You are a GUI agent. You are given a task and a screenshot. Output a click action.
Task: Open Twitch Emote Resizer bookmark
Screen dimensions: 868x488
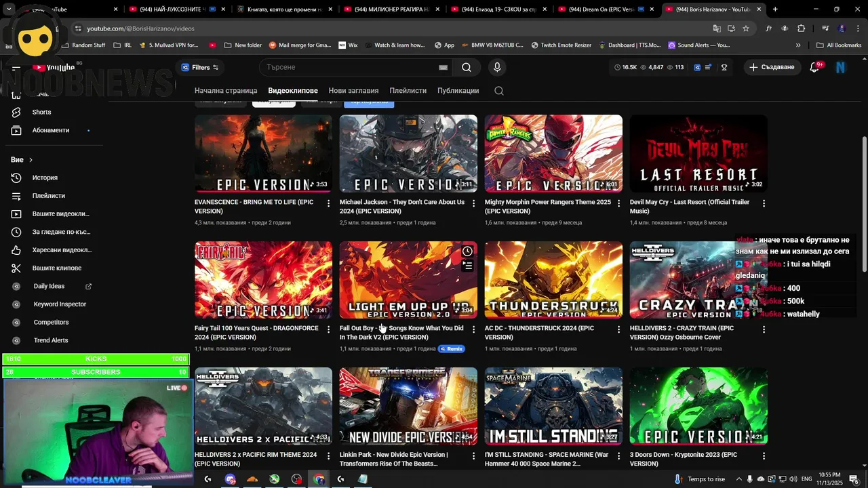561,45
